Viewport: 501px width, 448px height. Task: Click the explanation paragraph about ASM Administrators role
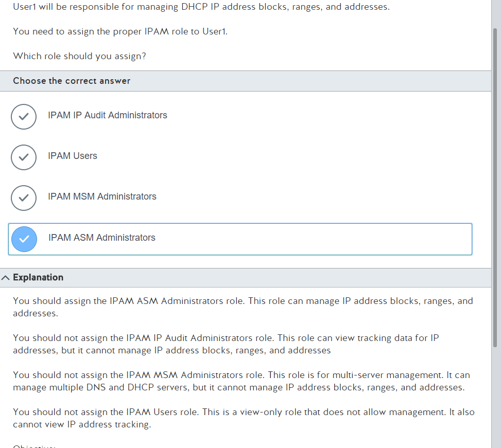tap(243, 307)
